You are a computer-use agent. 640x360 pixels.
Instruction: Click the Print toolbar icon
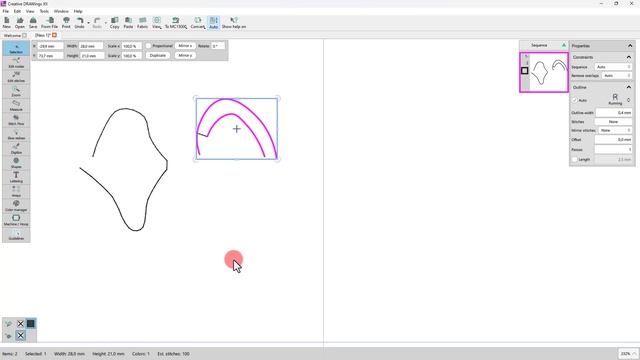click(x=66, y=22)
